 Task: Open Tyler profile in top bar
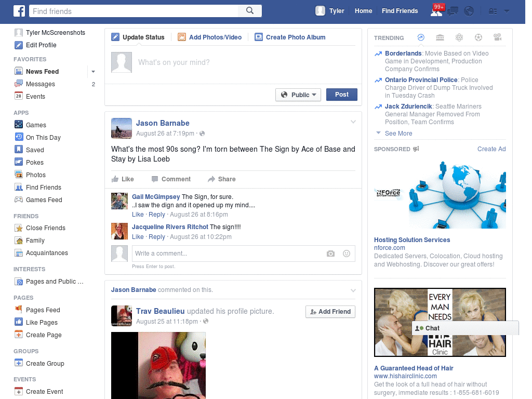pos(330,11)
